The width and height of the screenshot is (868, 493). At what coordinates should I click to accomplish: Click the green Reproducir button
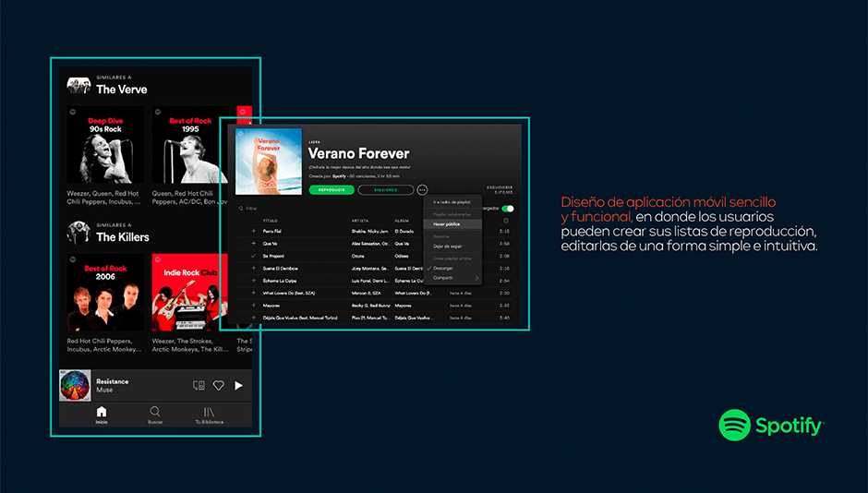coord(332,190)
